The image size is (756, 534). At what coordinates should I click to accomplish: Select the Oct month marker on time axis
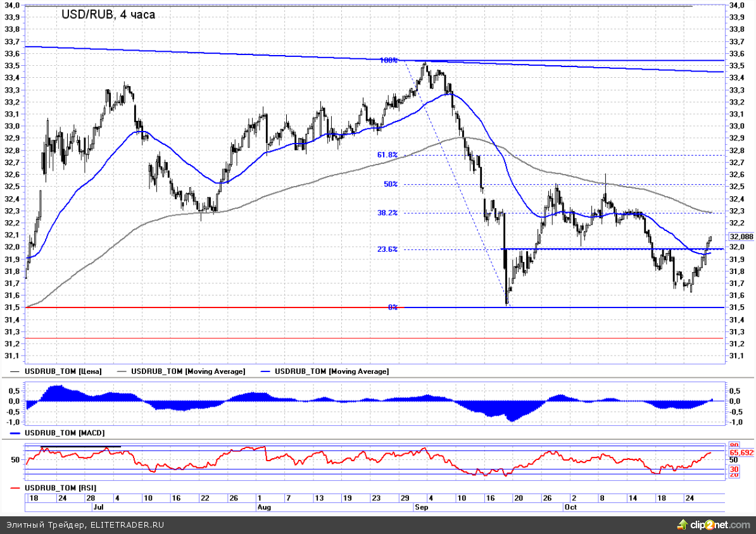(570, 507)
